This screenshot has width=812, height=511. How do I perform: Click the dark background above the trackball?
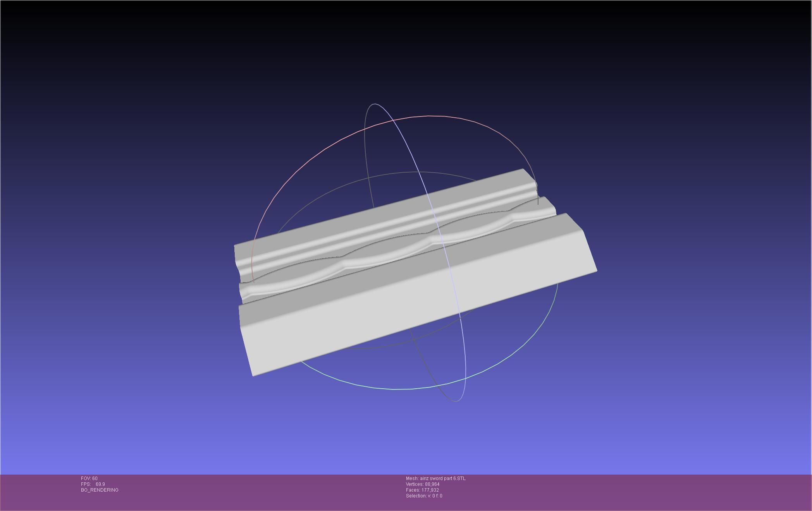[x=407, y=50]
